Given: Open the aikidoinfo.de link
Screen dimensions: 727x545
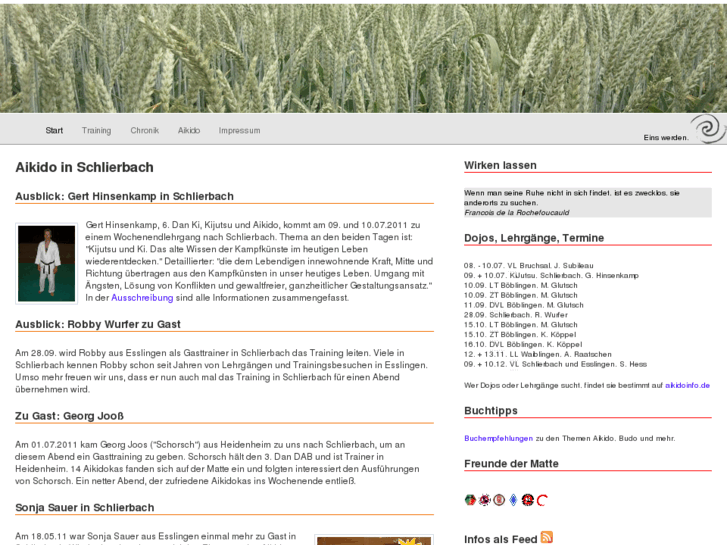Looking at the screenshot, I should pos(688,385).
